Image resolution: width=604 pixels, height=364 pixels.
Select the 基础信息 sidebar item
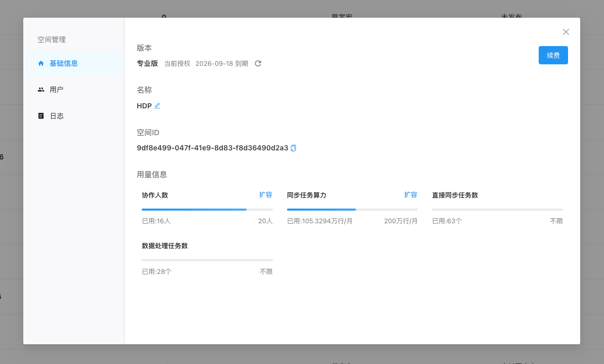[x=64, y=63]
